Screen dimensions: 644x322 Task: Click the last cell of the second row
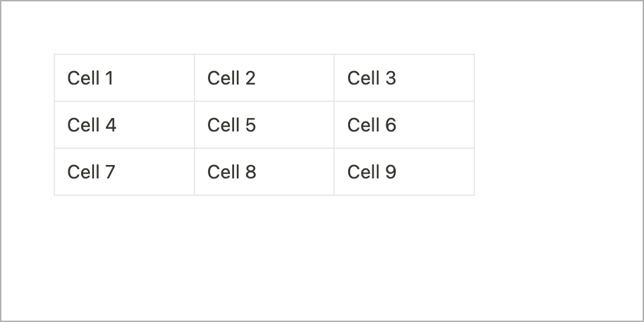tap(404, 125)
